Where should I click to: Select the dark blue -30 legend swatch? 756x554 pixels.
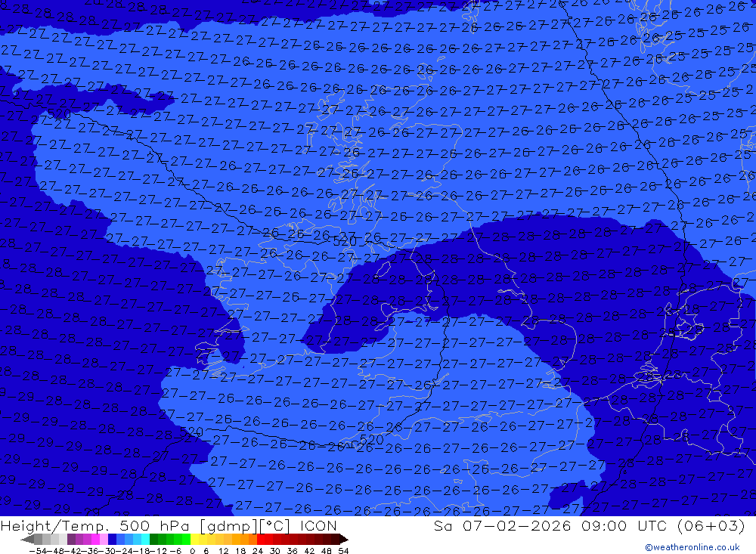pos(113,539)
